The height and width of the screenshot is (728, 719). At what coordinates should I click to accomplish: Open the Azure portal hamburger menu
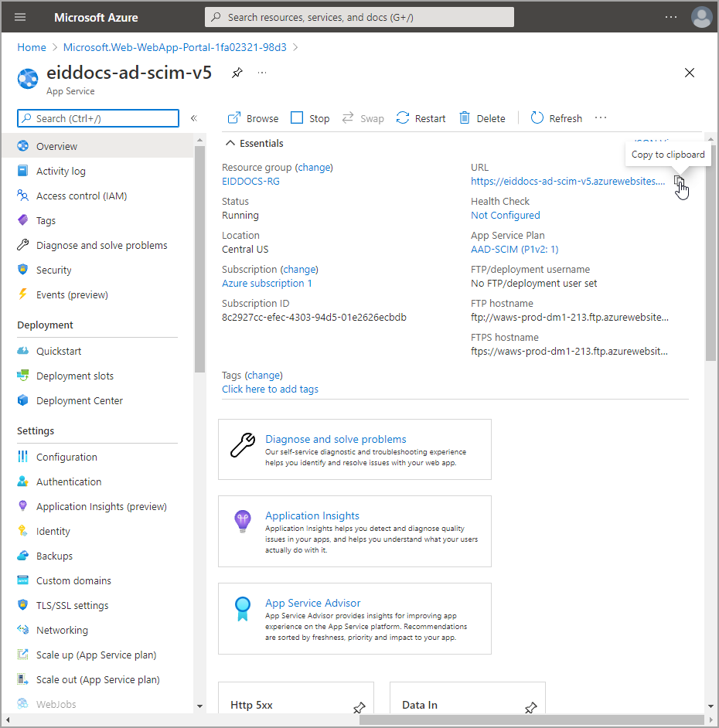tap(20, 17)
